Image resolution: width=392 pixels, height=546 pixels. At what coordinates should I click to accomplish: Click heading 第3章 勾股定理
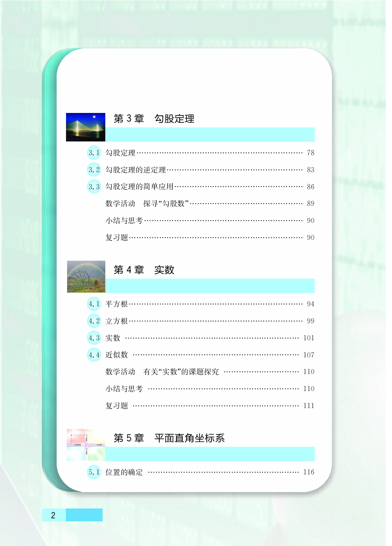[x=154, y=119]
